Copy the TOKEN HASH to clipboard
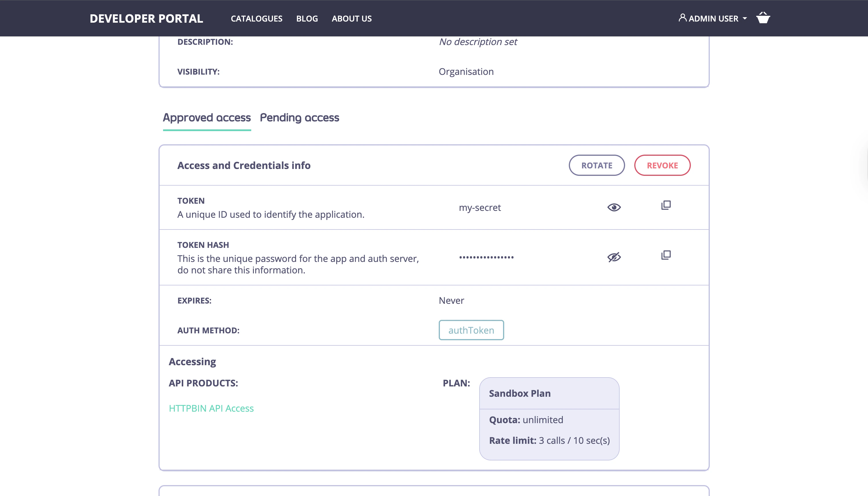The height and width of the screenshot is (496, 868). coord(666,255)
